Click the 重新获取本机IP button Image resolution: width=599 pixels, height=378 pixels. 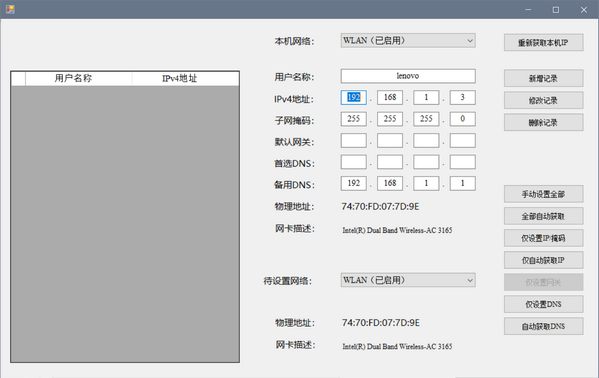543,42
